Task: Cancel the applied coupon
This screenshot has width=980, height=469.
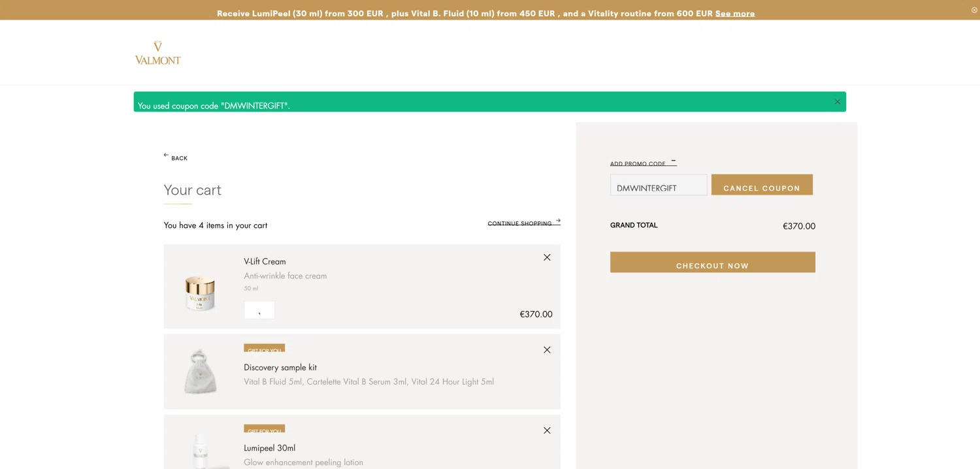Action: (762, 185)
